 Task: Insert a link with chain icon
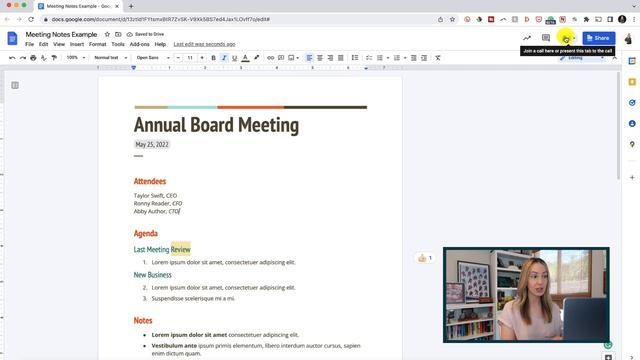pyautogui.click(x=270, y=58)
